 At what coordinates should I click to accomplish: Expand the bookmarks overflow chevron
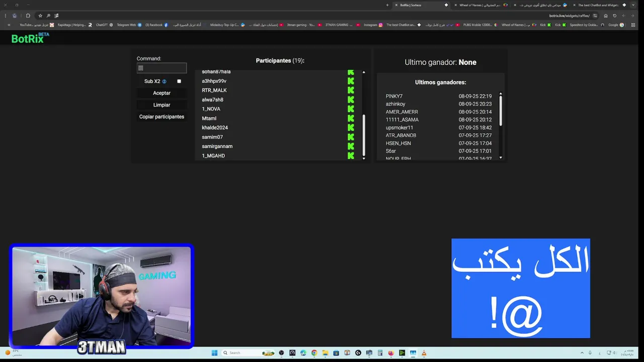9,25
